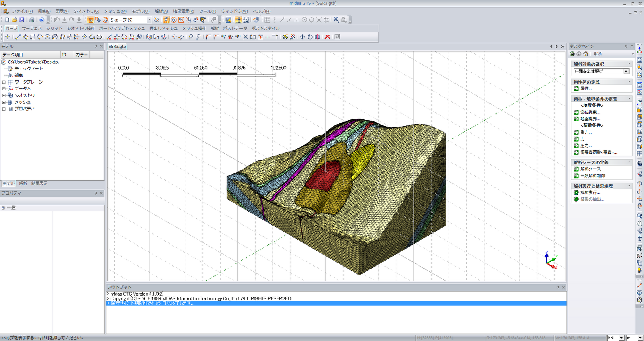
Task: Toggle the snap lock icon
Action: tap(343, 20)
